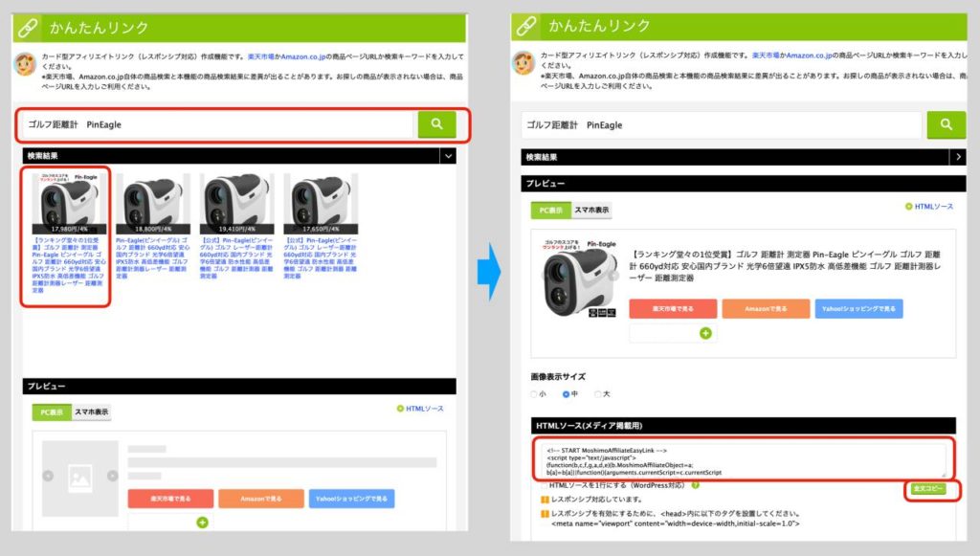Open the product title link under 17,650円 item
The height and width of the screenshot is (556, 980).
point(320,258)
